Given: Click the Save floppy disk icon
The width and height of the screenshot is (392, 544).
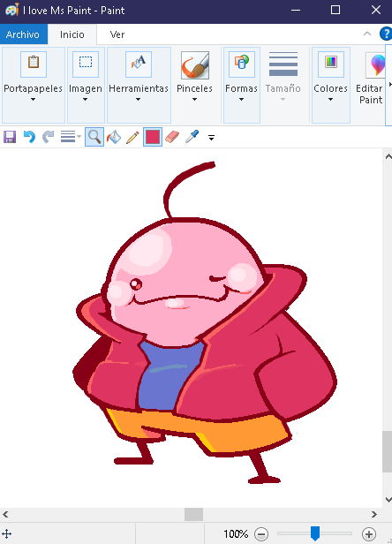Looking at the screenshot, I should [x=10, y=137].
